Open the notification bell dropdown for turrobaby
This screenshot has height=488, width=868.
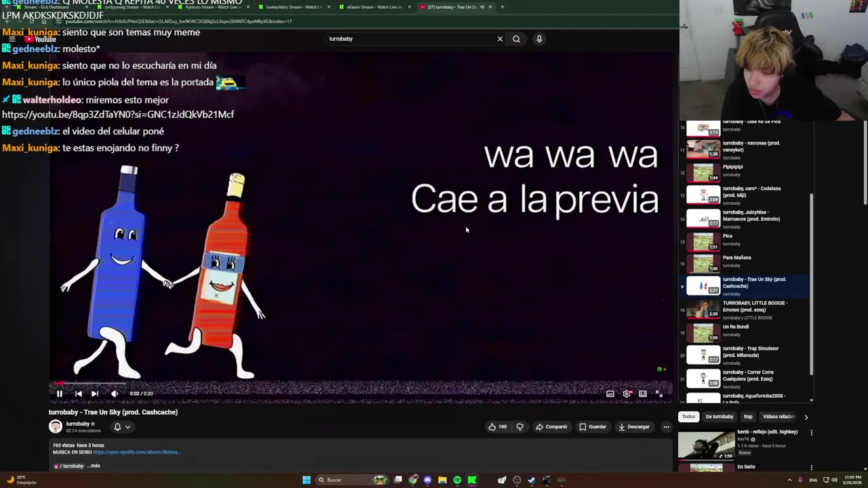point(122,427)
